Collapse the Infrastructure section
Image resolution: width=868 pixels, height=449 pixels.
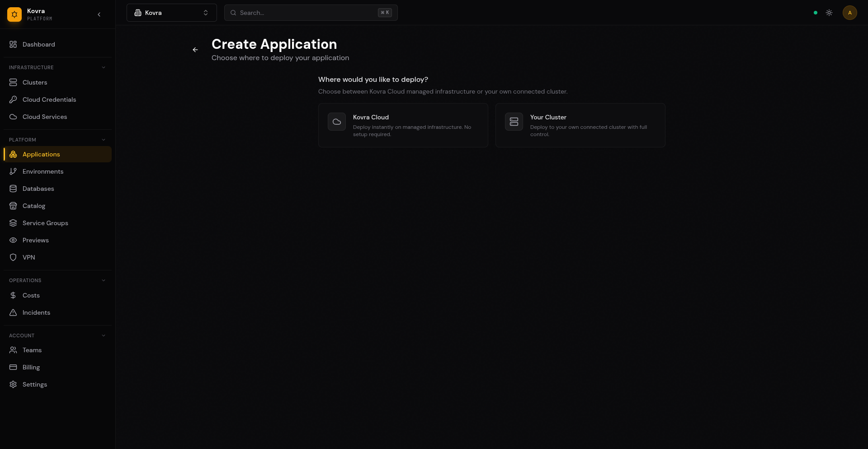point(104,67)
